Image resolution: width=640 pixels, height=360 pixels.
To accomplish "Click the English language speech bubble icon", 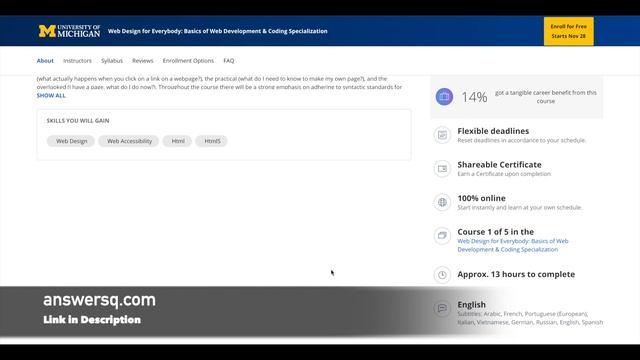I will point(442,309).
